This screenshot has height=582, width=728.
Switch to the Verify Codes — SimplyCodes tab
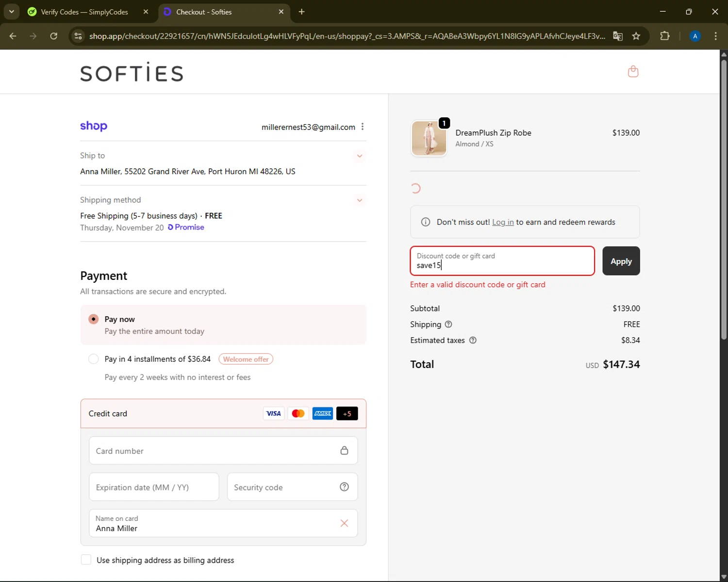[84, 12]
